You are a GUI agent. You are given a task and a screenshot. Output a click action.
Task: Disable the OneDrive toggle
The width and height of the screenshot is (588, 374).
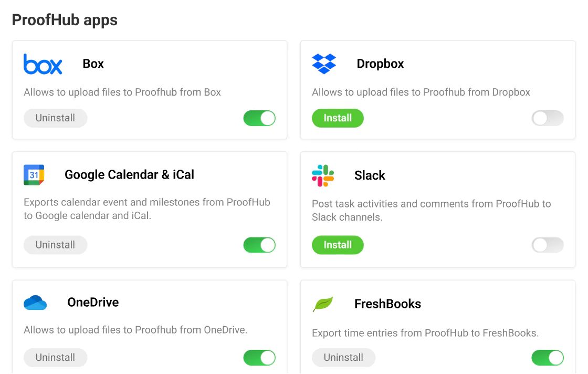pos(259,358)
